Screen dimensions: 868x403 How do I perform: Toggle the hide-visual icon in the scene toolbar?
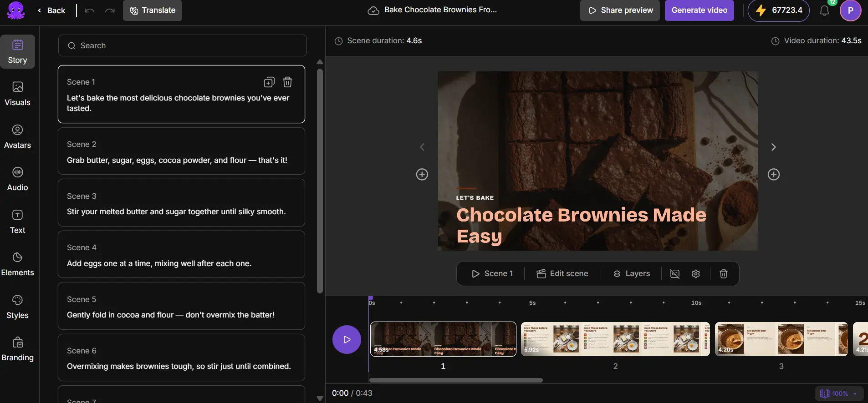click(x=675, y=274)
